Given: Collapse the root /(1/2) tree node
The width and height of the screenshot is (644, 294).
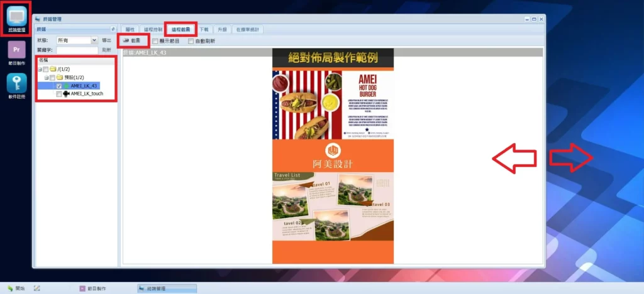Looking at the screenshot, I should click(39, 69).
